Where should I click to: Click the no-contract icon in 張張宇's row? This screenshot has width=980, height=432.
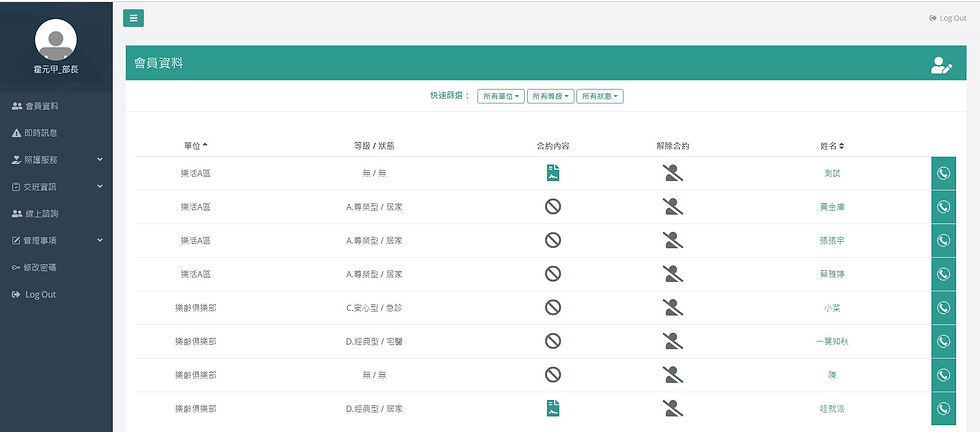click(552, 240)
